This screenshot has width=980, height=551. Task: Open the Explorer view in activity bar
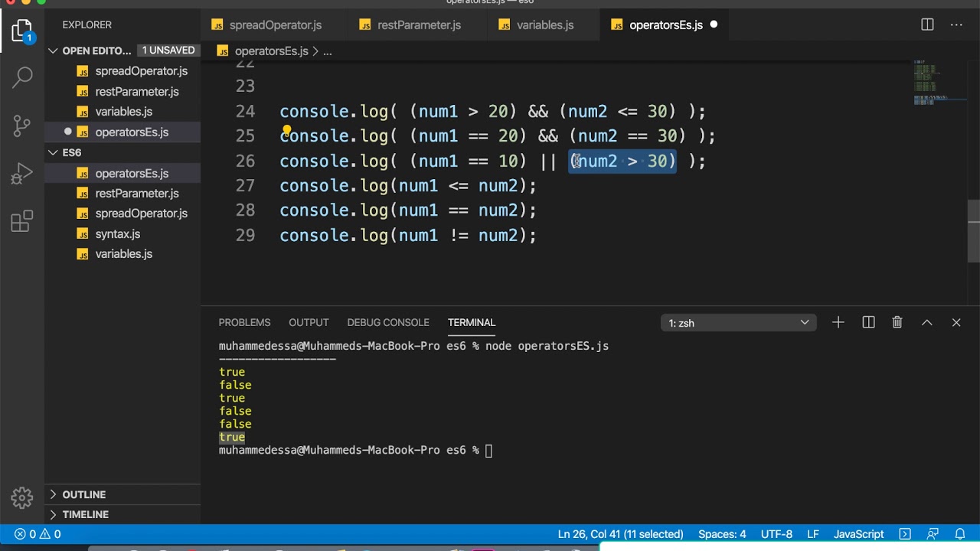coord(22,31)
